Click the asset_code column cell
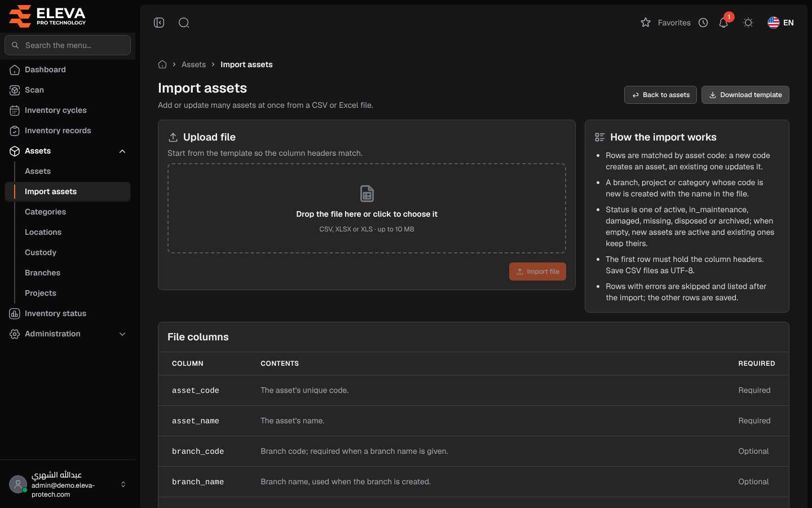Image resolution: width=812 pixels, height=508 pixels. tap(195, 391)
